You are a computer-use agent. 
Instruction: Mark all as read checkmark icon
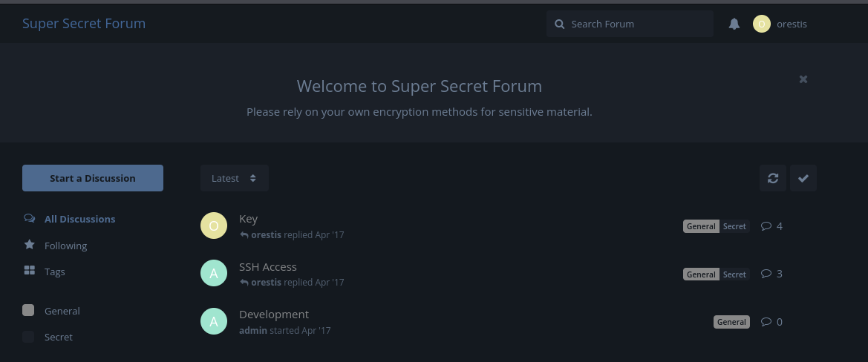point(803,178)
